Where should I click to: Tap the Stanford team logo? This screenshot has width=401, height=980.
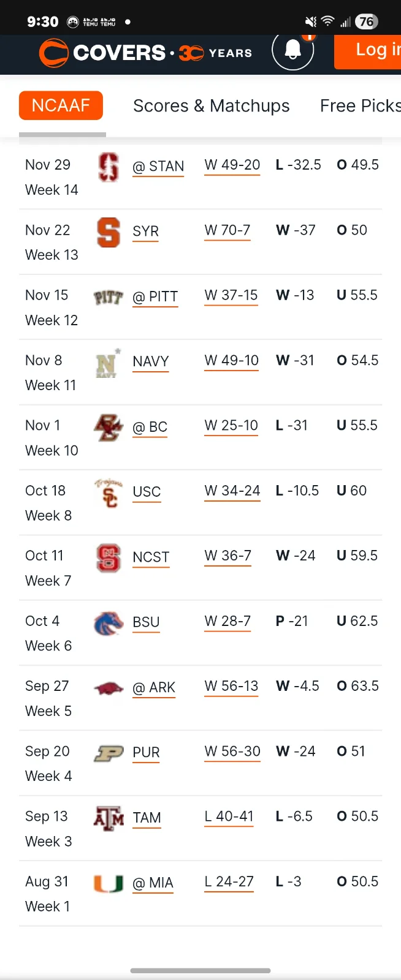coord(109,167)
